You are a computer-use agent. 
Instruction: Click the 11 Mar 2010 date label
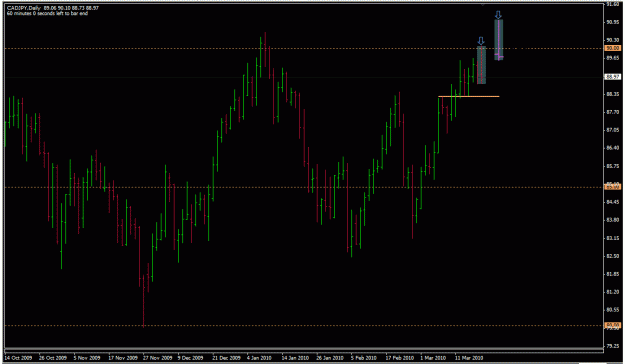coord(469,358)
